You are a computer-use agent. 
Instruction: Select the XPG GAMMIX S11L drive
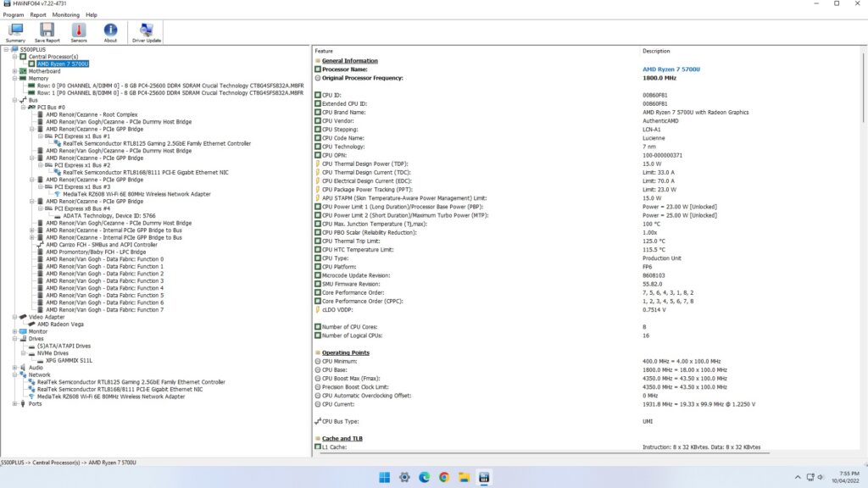click(69, 360)
